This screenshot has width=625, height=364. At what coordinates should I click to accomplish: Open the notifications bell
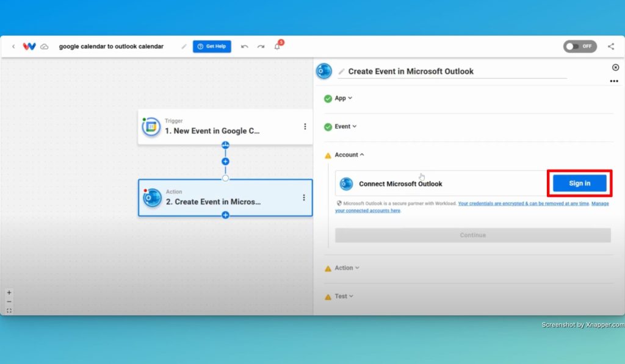pos(277,46)
